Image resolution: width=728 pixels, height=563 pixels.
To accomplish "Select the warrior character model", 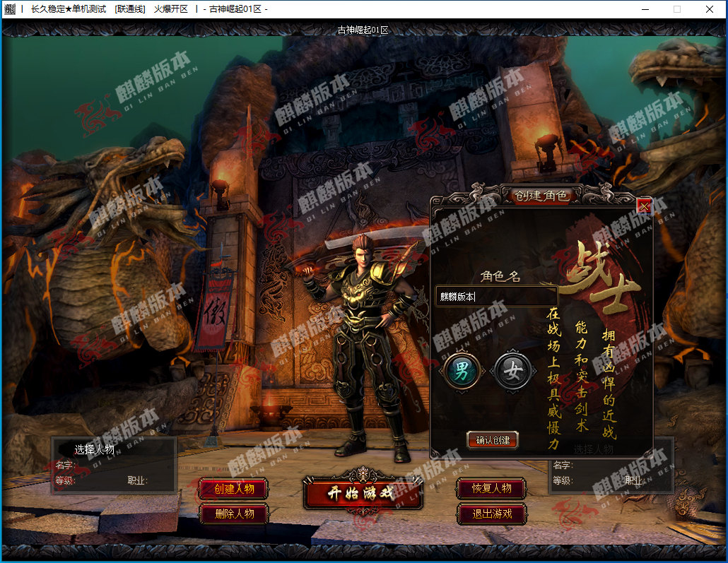I will (367, 348).
